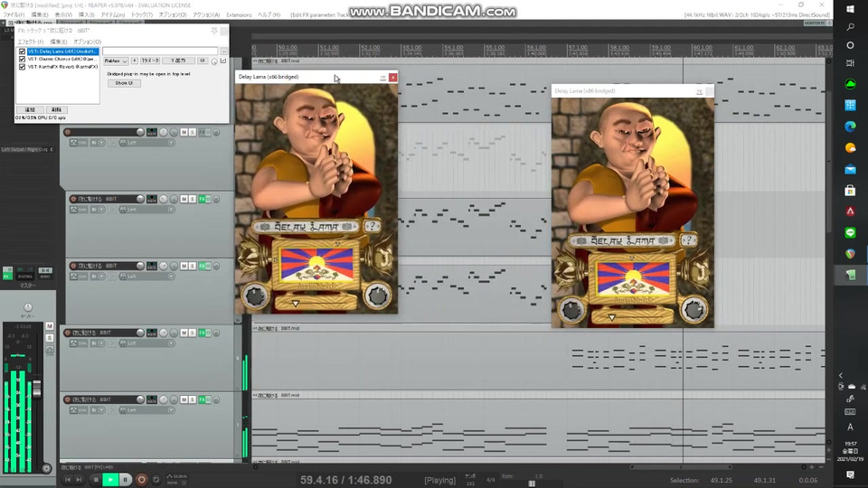Click the playback rate slider
Screen dimensions: 868x488
point(532,483)
